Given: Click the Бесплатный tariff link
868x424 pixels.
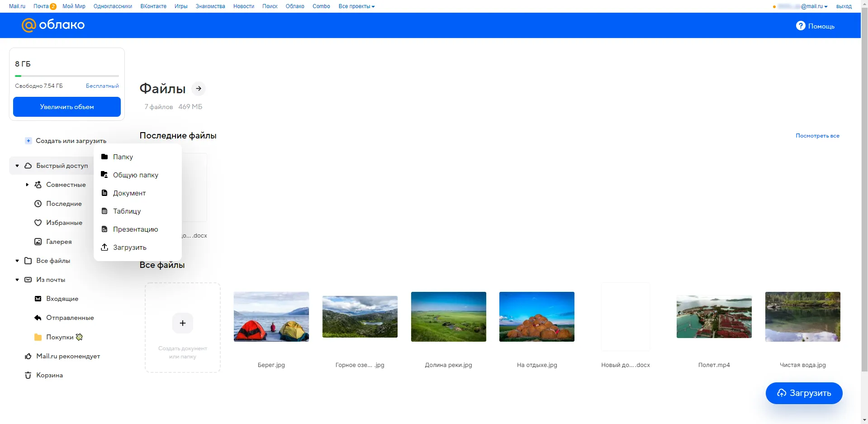Looking at the screenshot, I should [102, 86].
